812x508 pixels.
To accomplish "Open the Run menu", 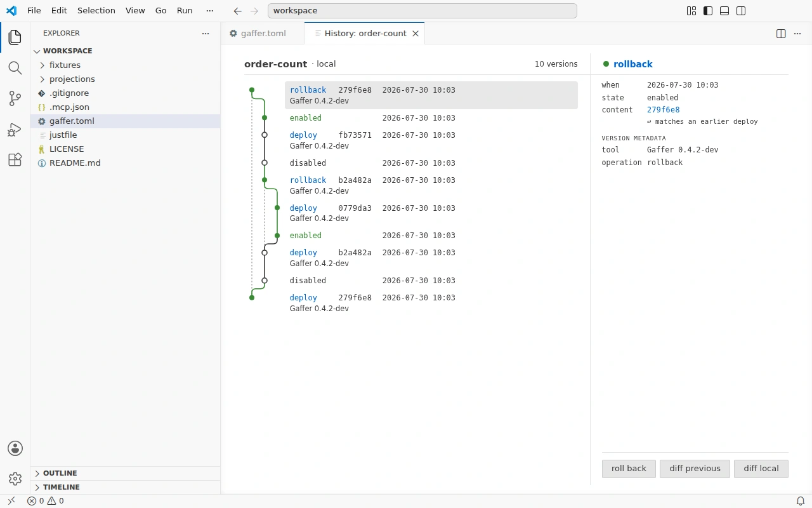I will [185, 11].
